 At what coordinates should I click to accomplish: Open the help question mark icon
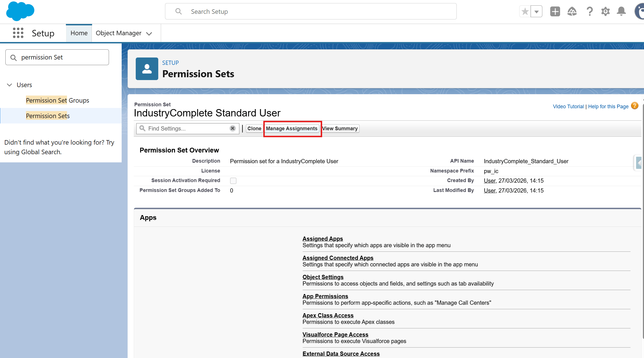click(589, 12)
